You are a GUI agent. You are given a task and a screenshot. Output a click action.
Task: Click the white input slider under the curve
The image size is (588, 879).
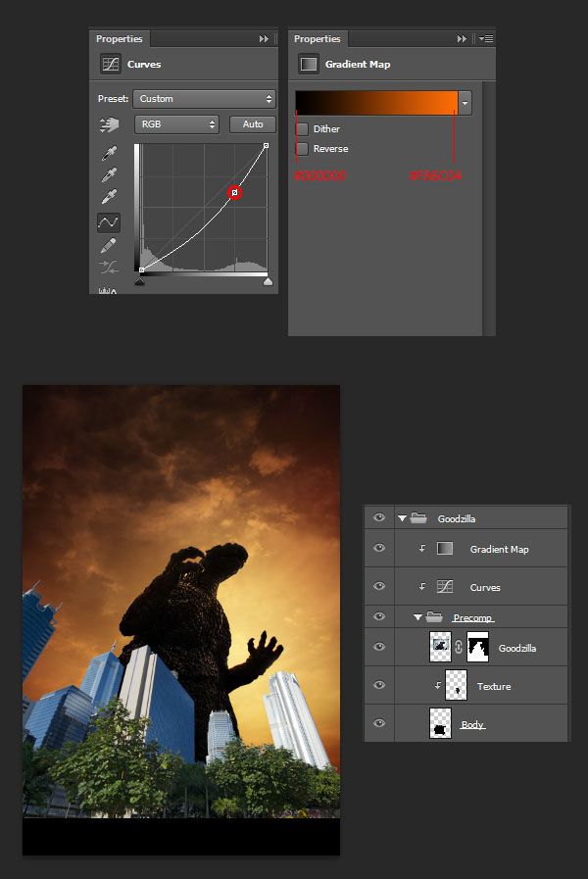[268, 281]
